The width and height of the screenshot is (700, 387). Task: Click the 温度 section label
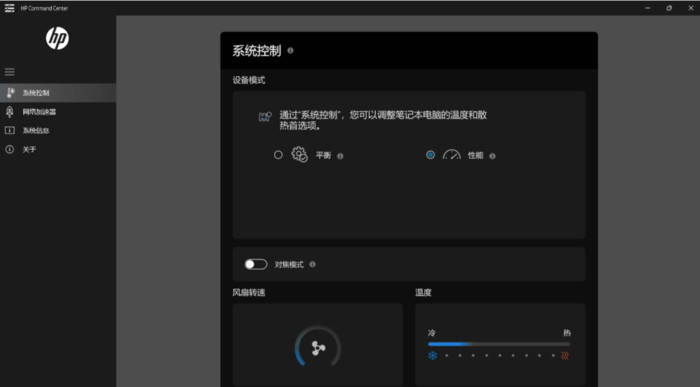pyautogui.click(x=423, y=292)
